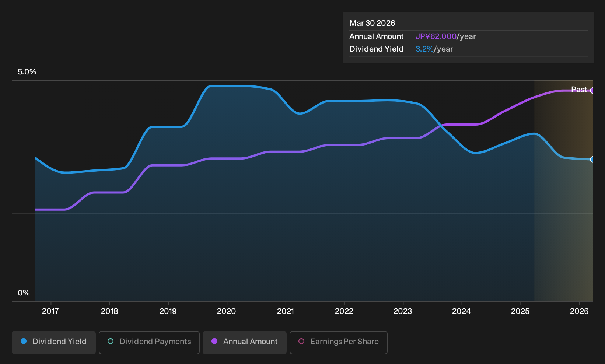
Task: Click the blue Dividend Yield legend dot
Action: tap(24, 341)
